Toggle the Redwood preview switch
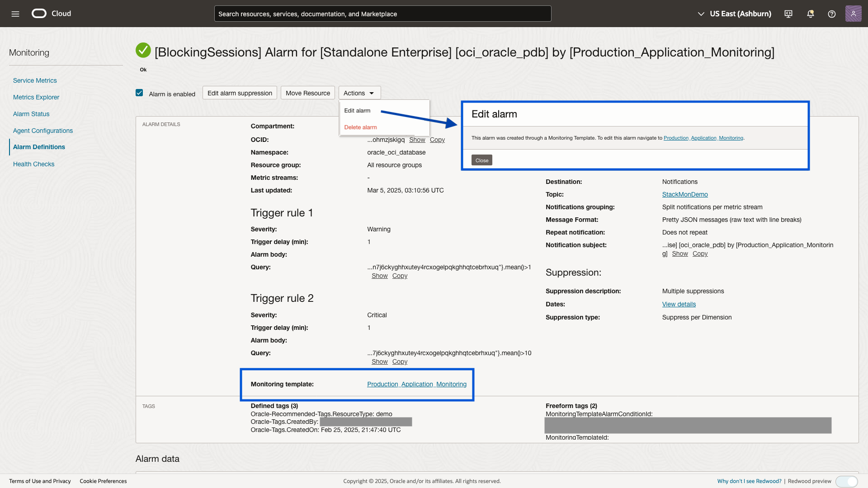This screenshot has width=868, height=488. pos(846,481)
